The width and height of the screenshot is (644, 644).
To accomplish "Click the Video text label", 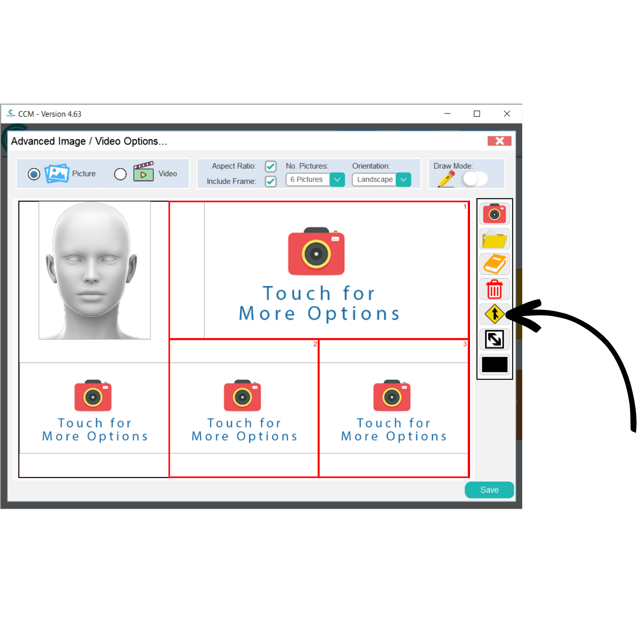I will pos(168,174).
